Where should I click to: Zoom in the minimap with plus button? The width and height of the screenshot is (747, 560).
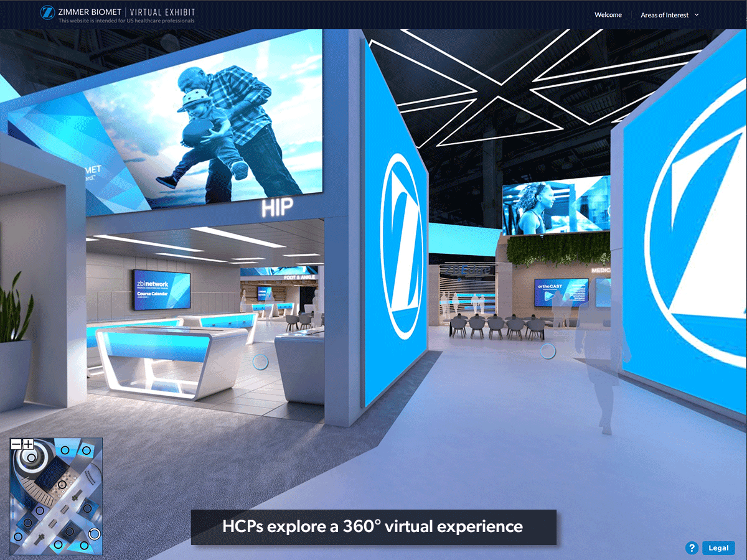[x=28, y=444]
